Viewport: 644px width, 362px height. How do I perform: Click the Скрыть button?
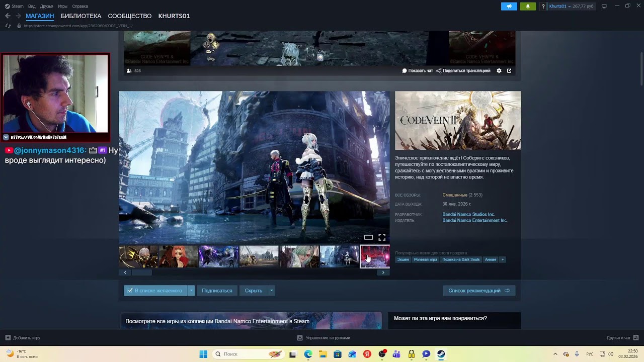pos(254,291)
